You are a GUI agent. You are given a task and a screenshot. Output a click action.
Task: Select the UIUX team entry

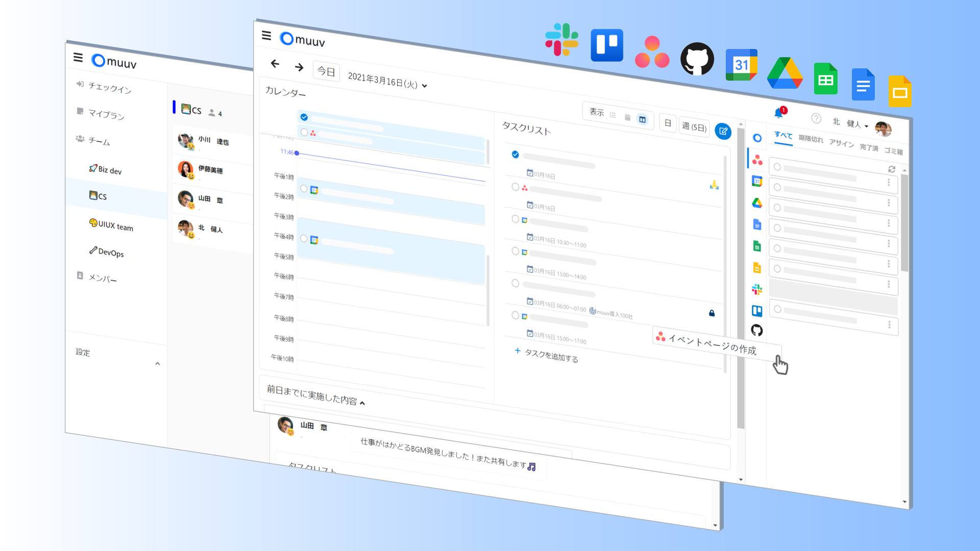coord(111,226)
